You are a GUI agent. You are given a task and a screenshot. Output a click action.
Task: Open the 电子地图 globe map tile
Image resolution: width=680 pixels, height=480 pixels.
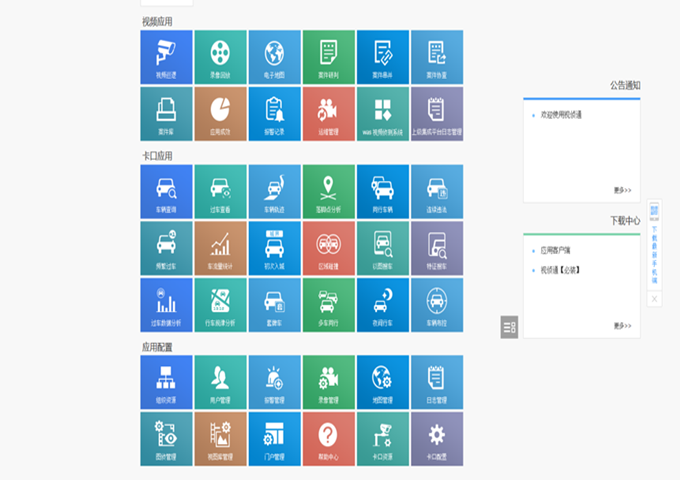point(274,57)
